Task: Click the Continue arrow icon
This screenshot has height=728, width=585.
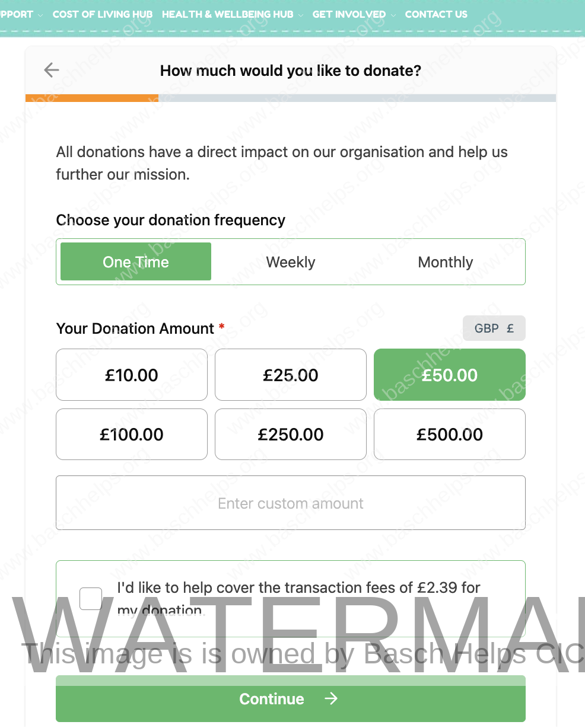Action: pyautogui.click(x=331, y=699)
